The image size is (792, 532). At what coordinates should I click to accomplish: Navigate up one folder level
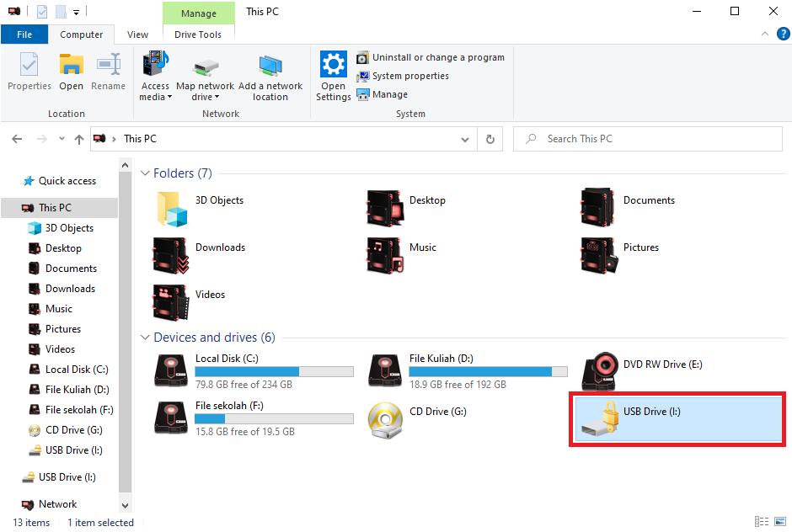click(x=78, y=138)
